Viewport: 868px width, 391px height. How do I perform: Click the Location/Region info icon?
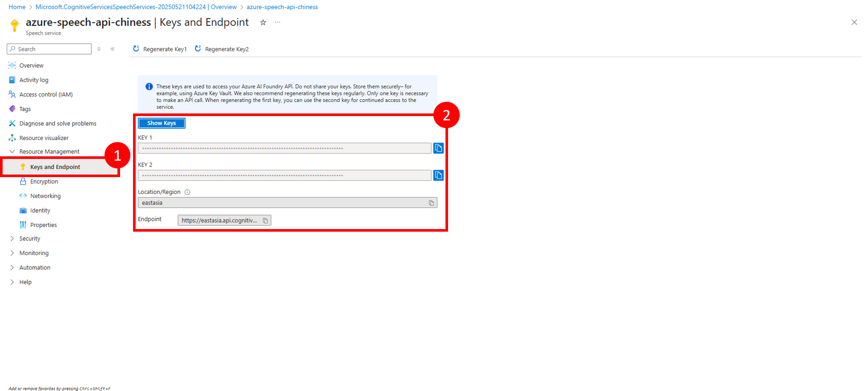[x=188, y=192]
